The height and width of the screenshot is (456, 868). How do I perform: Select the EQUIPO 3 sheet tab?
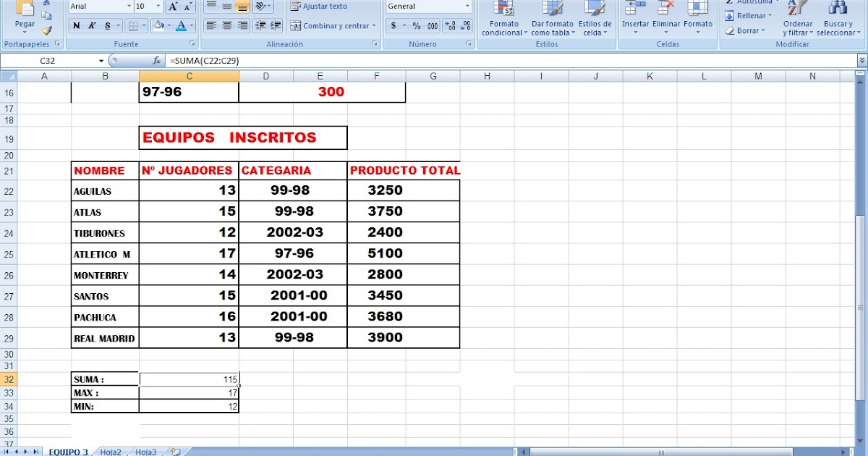[x=68, y=452]
